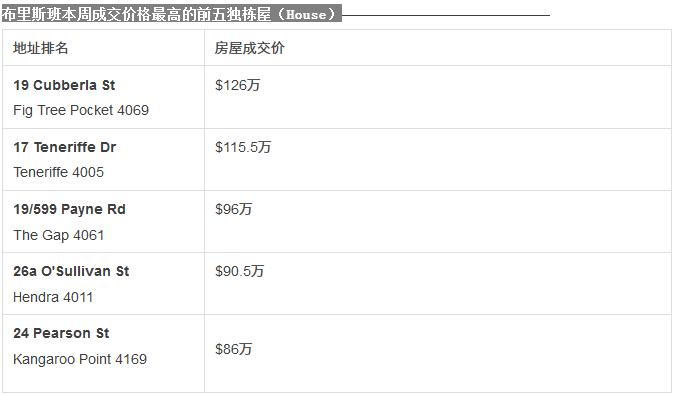Image resolution: width=675 pixels, height=395 pixels.
Task: Click the $126万 sale price
Action: pyautogui.click(x=238, y=85)
